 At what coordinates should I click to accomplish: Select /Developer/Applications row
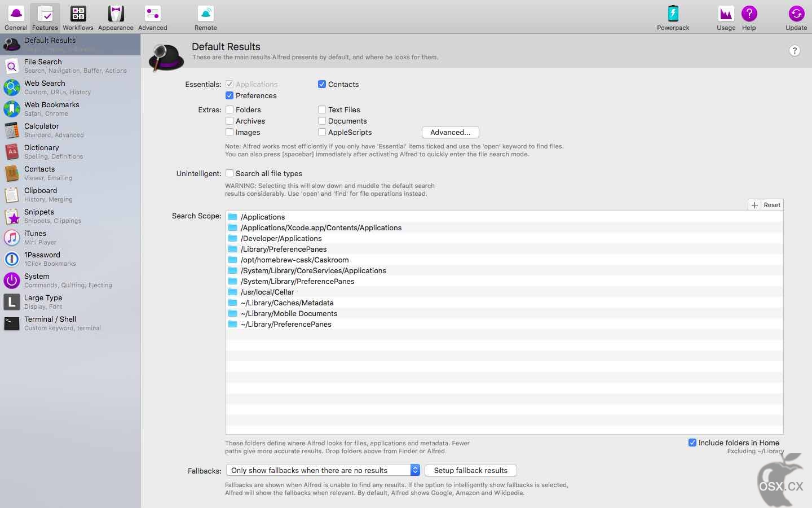504,238
